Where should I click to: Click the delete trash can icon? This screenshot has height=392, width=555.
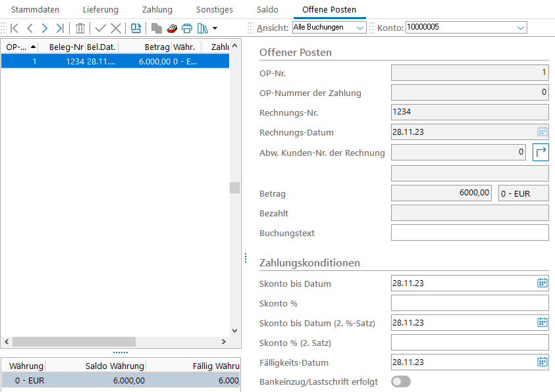point(80,28)
